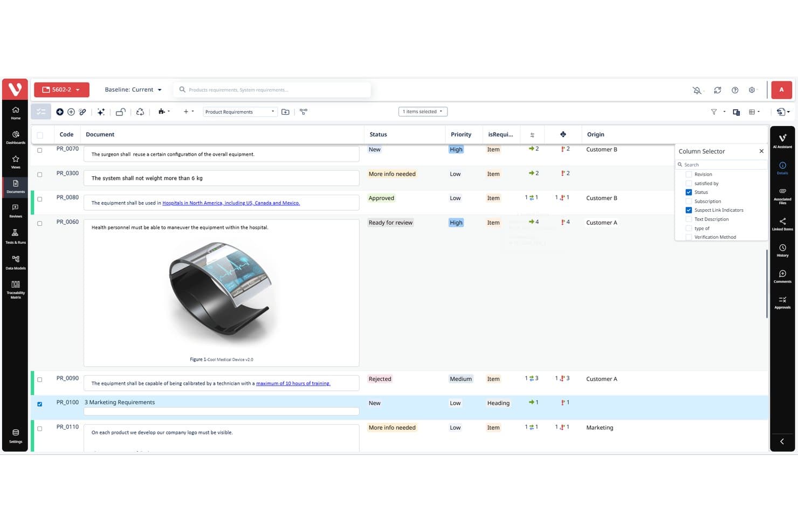Image resolution: width=798 pixels, height=532 pixels.
Task: Open the History panel icon
Action: (x=782, y=250)
